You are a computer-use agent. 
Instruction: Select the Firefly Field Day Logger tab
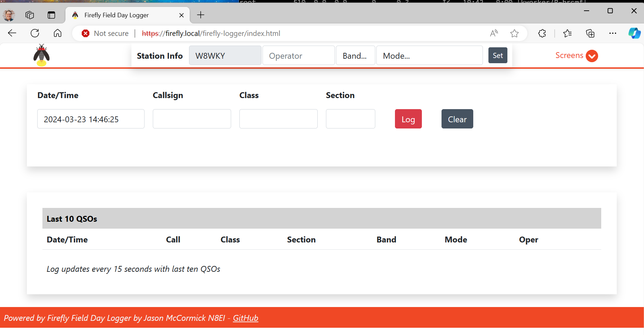(117, 15)
